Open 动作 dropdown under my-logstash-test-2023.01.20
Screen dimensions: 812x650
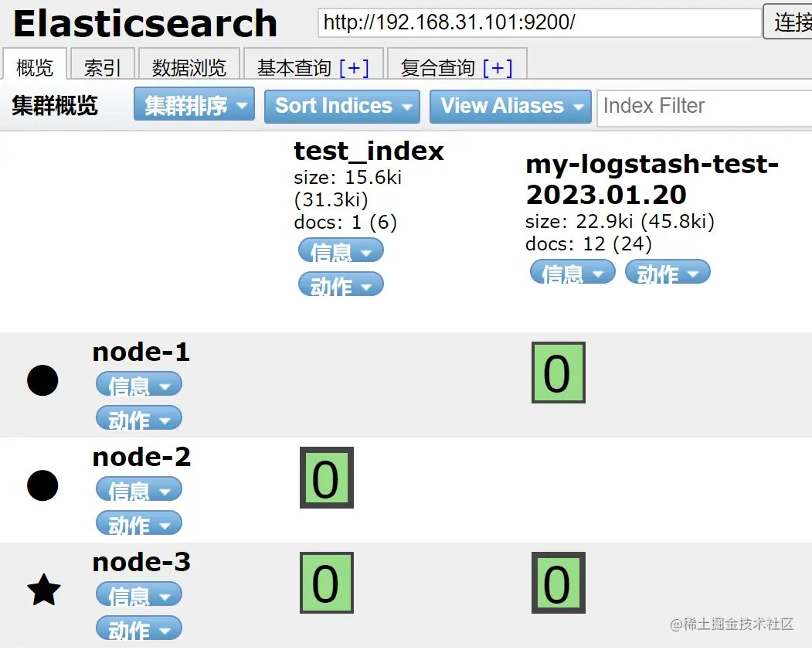coord(668,272)
